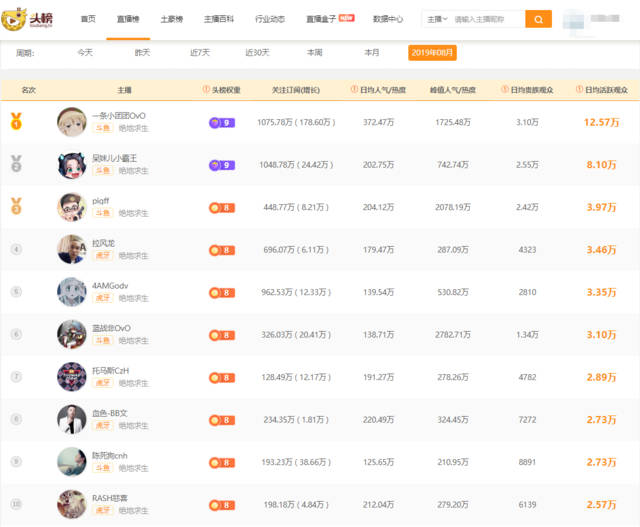The width and height of the screenshot is (640, 527).
Task: Go to 首页 in navigation
Action: tap(88, 19)
